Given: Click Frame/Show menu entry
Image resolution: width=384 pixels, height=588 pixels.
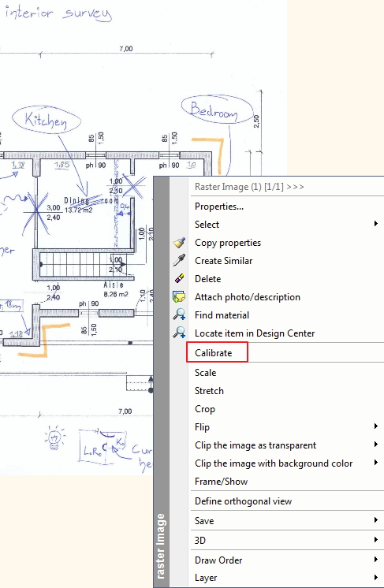Looking at the screenshot, I should coord(222,482).
